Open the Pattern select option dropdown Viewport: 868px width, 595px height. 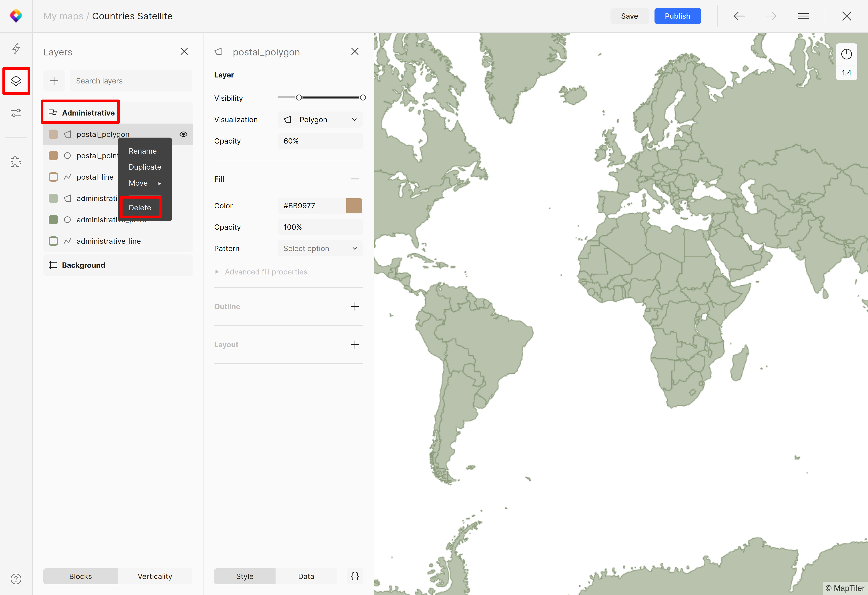pyautogui.click(x=320, y=249)
